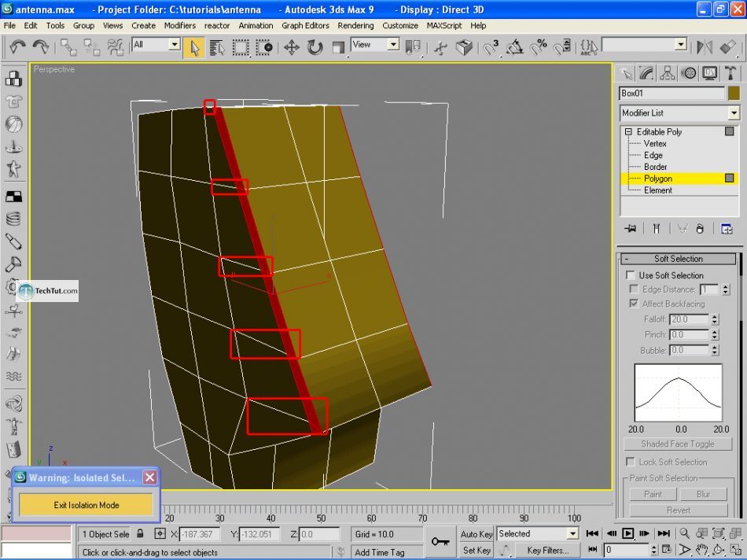Screen dimensions: 747x560
Task: Toggle Auto Key animation mode
Action: 477,534
